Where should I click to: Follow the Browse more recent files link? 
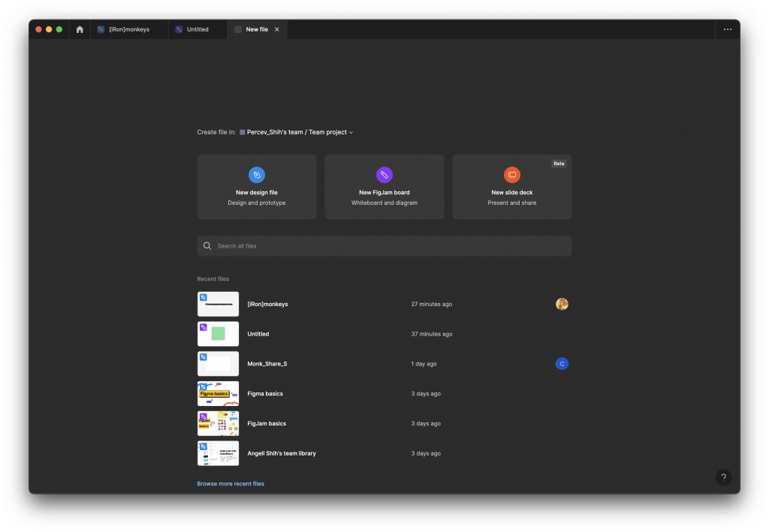231,483
